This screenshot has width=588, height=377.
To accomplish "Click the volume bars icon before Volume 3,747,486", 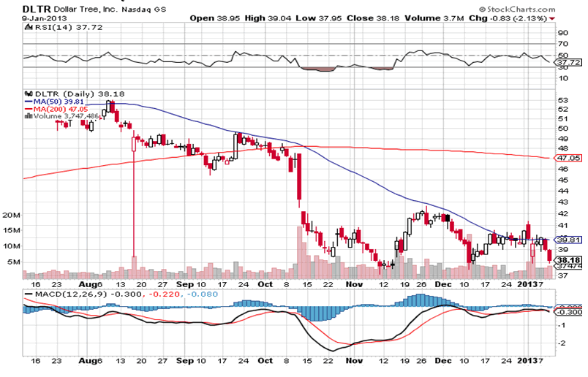I will click(x=29, y=116).
